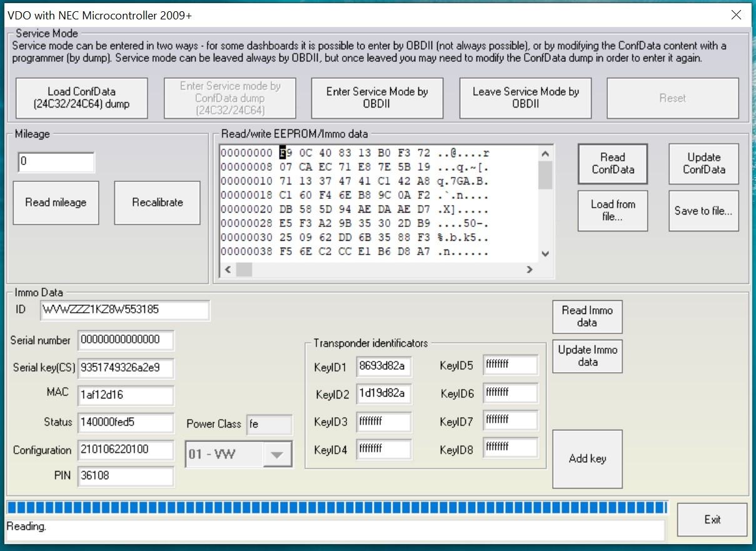Focus the PIN text field
This screenshot has width=756, height=551.
pyautogui.click(x=126, y=476)
